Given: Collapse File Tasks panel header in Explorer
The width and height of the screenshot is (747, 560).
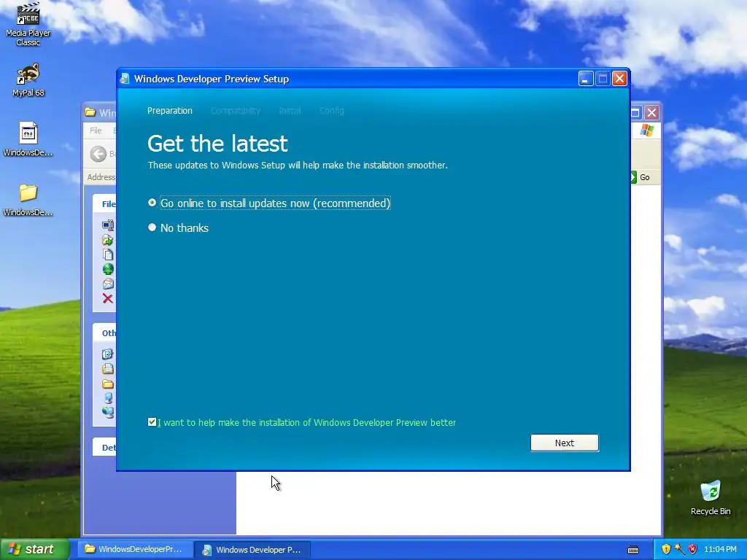Looking at the screenshot, I should 104,204.
